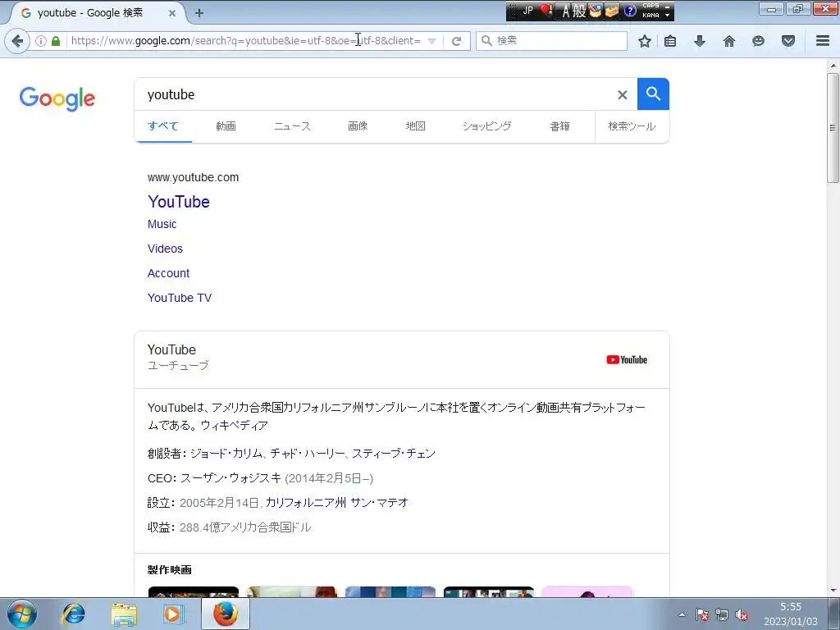
Task: Open site information icon in address bar
Action: click(x=41, y=41)
